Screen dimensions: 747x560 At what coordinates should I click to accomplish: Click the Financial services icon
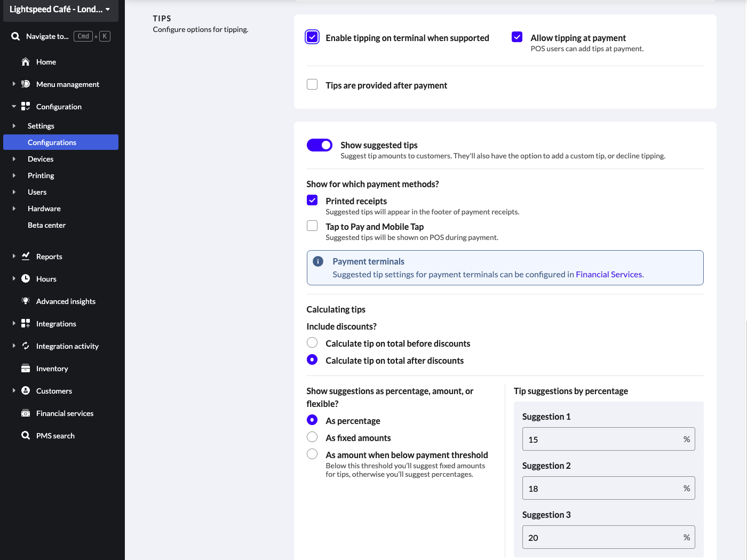click(x=25, y=413)
